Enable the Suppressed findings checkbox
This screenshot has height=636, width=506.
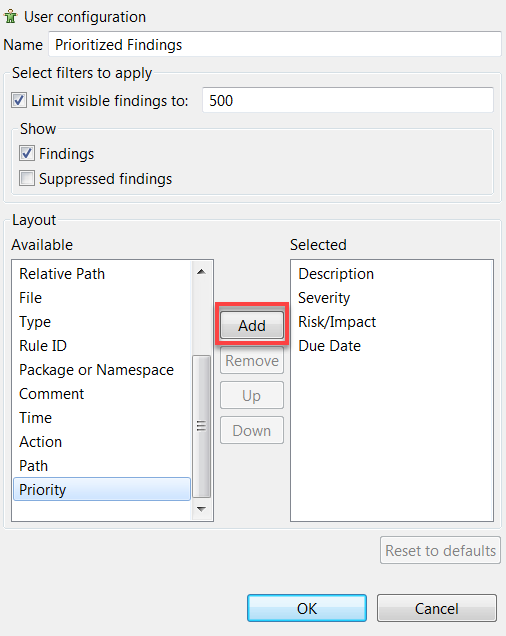click(x=27, y=178)
